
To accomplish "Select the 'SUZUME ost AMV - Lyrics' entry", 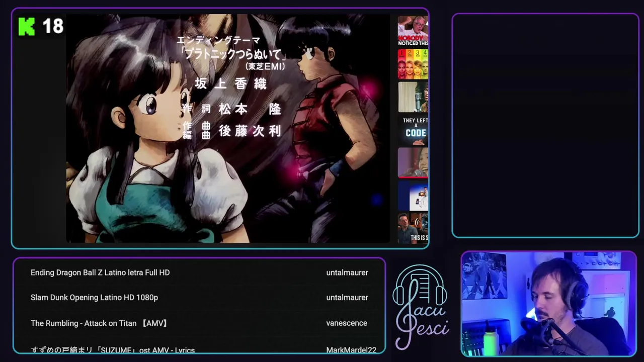I will (x=113, y=350).
